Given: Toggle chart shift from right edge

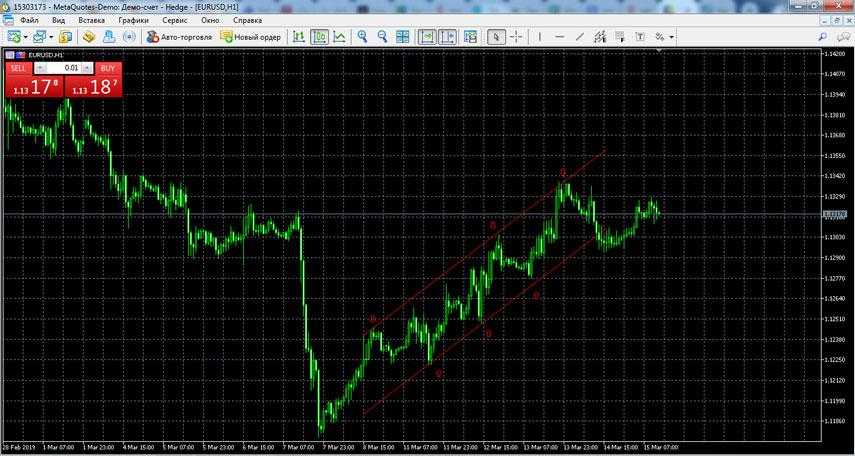Looking at the screenshot, I should (x=446, y=37).
